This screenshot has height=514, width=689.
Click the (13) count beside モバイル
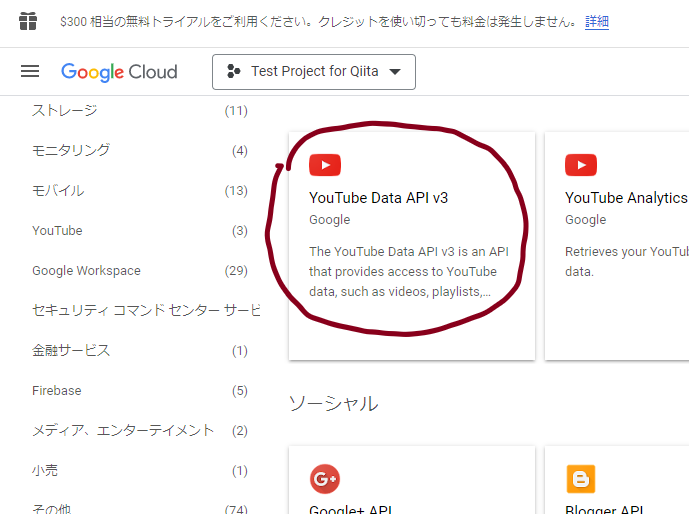coord(236,191)
